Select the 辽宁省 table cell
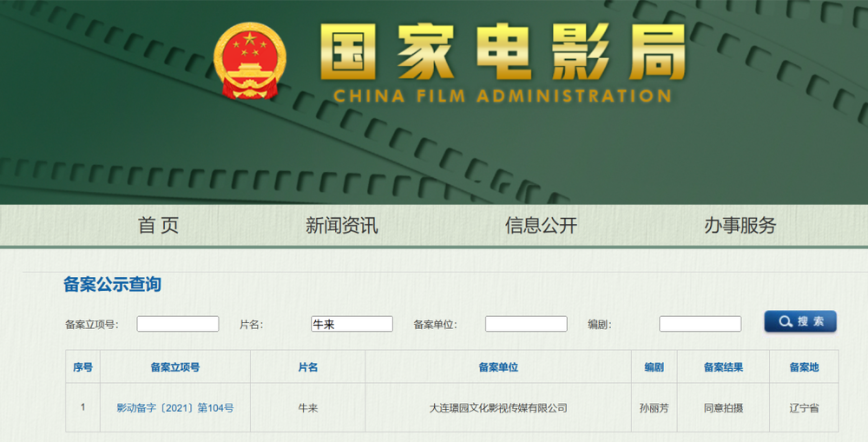The width and height of the screenshot is (868, 442). click(804, 408)
